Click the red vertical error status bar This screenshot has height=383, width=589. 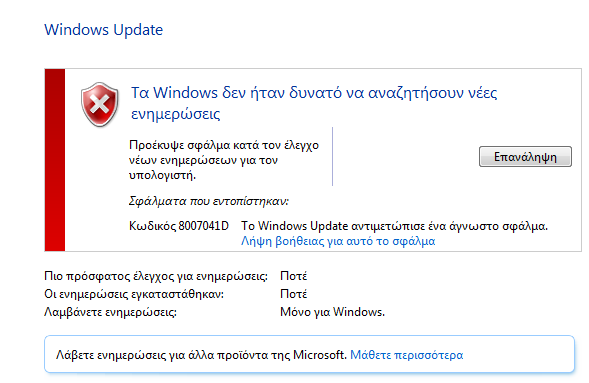[55, 160]
